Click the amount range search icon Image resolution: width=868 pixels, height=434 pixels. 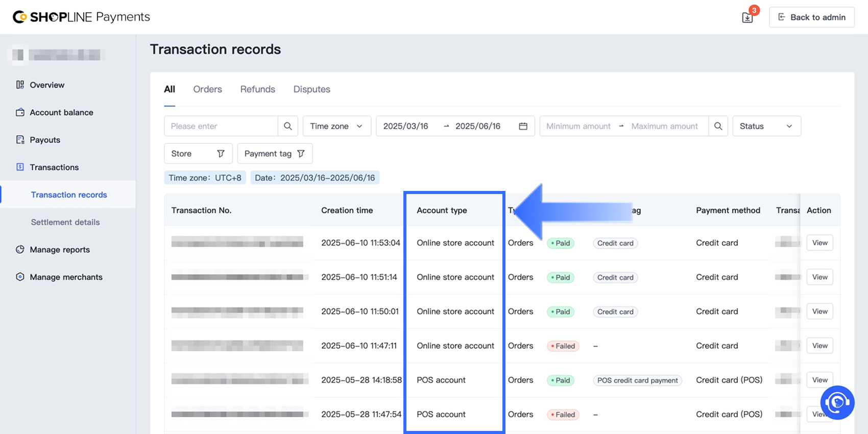(x=718, y=126)
